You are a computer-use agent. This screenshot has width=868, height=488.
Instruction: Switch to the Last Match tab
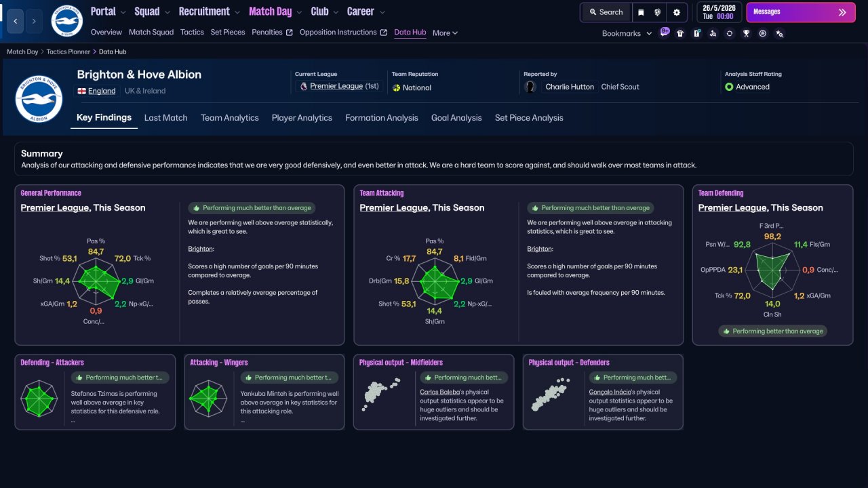click(165, 118)
